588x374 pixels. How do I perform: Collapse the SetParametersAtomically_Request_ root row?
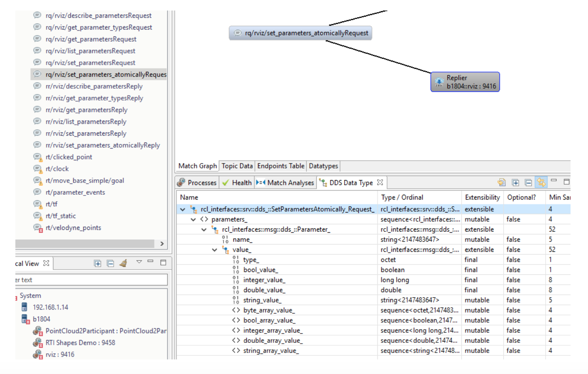coord(182,209)
